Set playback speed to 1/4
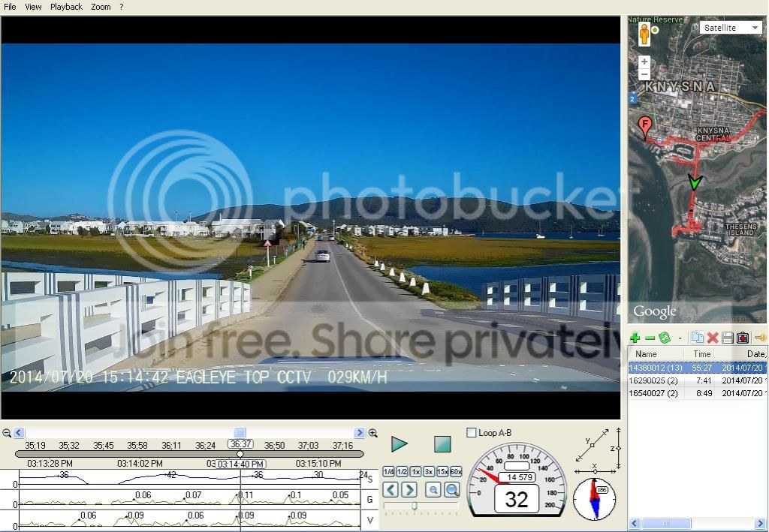Image resolution: width=769 pixels, height=532 pixels. pyautogui.click(x=388, y=471)
